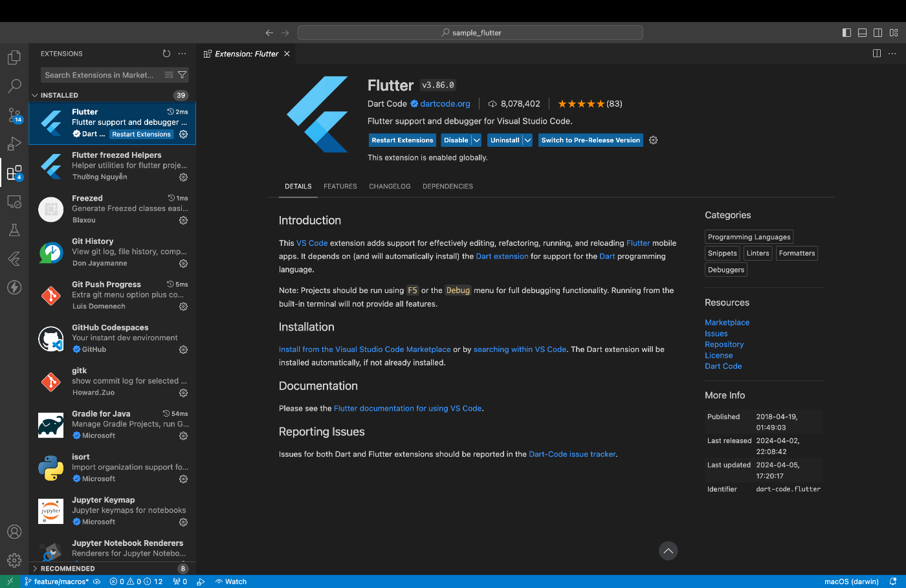Click Restart Extensions in Flutter list item
Viewport: 906px width, 588px height.
pos(141,134)
